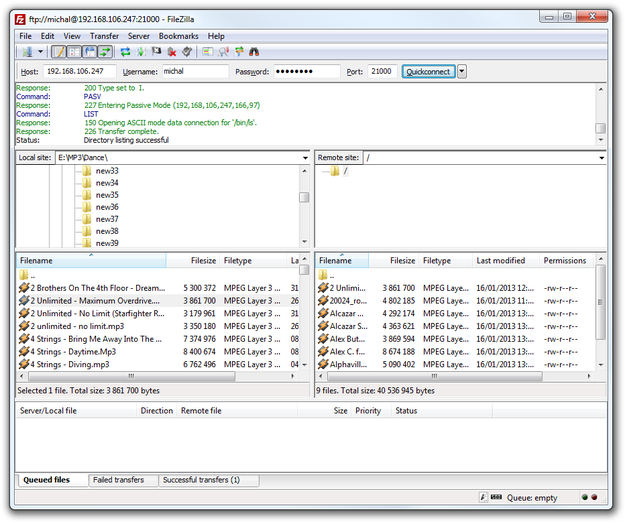Toggle transfer queue display
Image resolution: width=625 pixels, height=522 pixels.
click(x=105, y=52)
